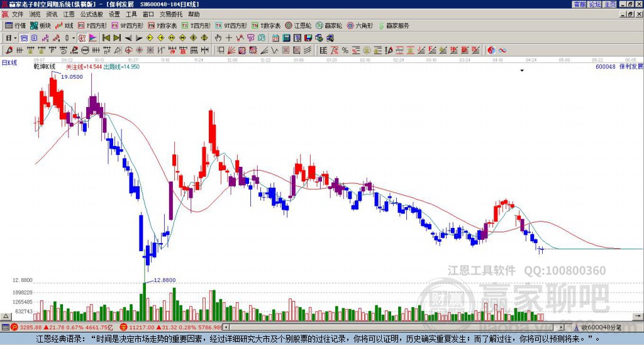644x345 pixels.
Task: Click horizontal scrollbar right arrow
Action: 562,327
